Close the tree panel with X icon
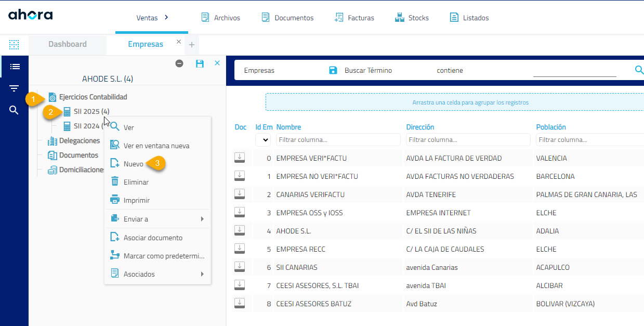 pyautogui.click(x=217, y=63)
